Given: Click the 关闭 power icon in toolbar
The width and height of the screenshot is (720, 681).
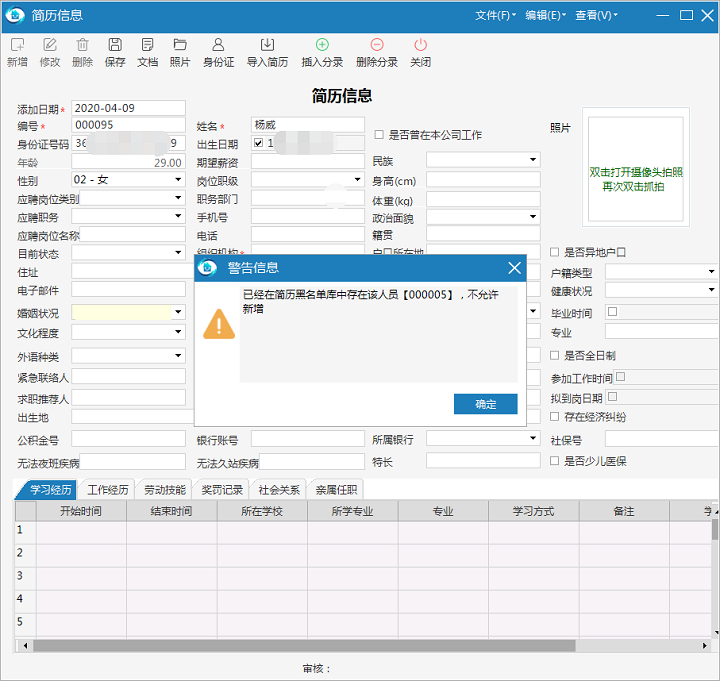Looking at the screenshot, I should 421,45.
